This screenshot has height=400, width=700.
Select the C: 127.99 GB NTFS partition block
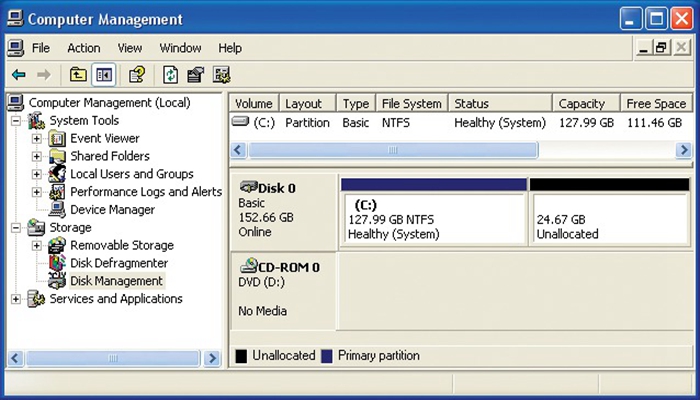[x=433, y=212]
